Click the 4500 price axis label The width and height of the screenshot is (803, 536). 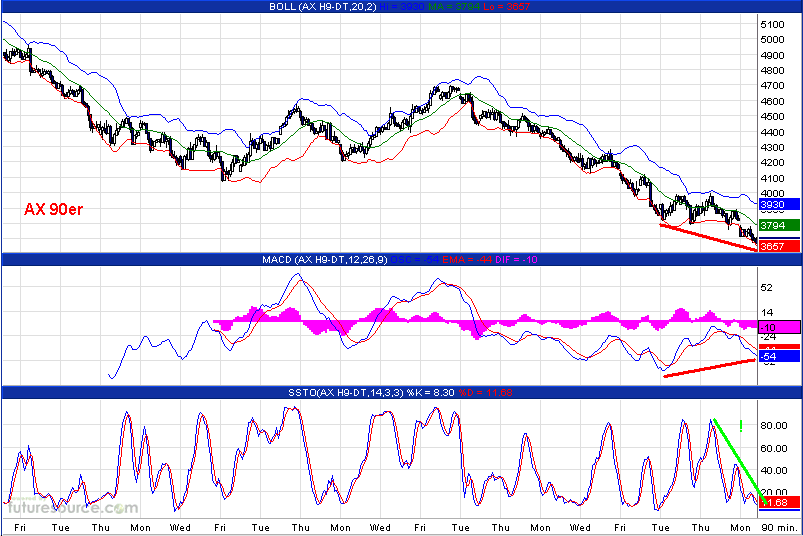(x=772, y=116)
